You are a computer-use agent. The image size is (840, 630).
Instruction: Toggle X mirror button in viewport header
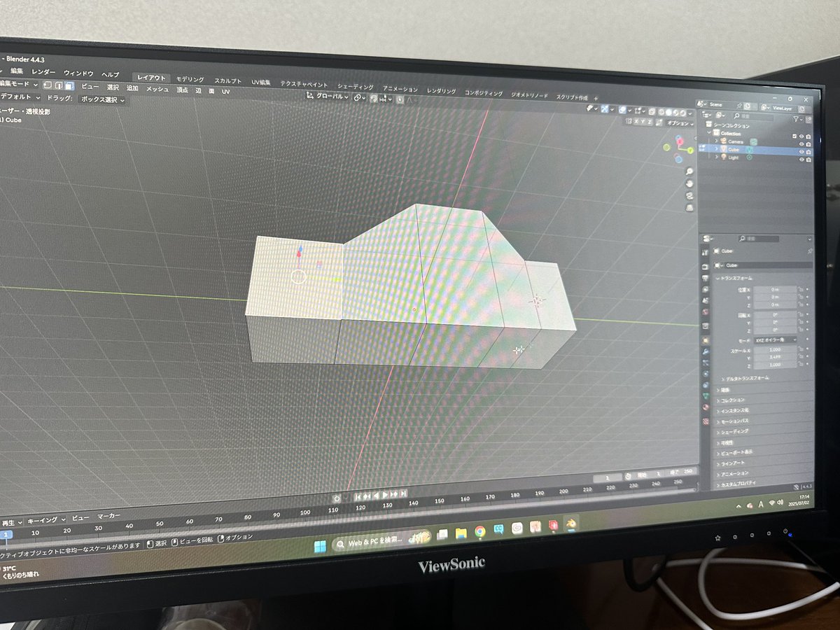pos(636,122)
